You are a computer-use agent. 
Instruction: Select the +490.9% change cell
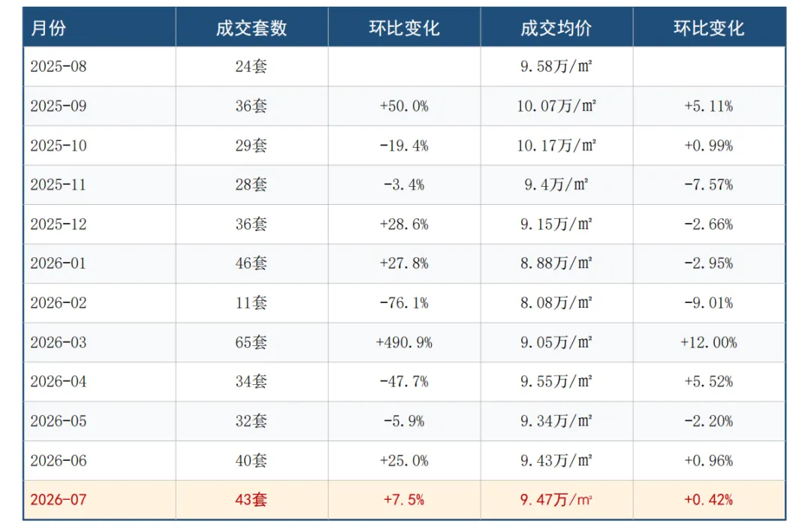click(x=404, y=342)
